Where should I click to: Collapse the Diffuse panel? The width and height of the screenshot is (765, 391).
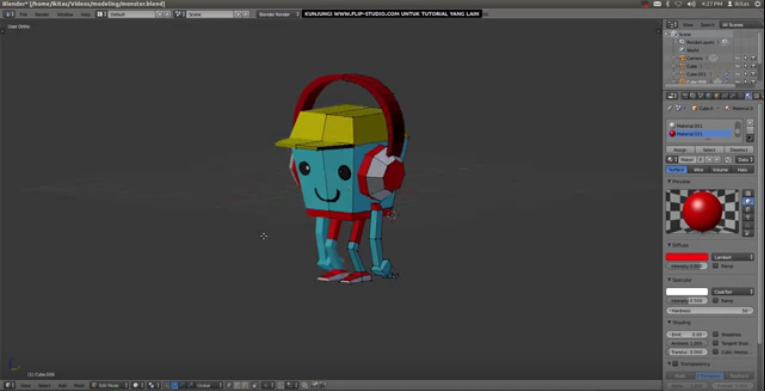click(669, 245)
